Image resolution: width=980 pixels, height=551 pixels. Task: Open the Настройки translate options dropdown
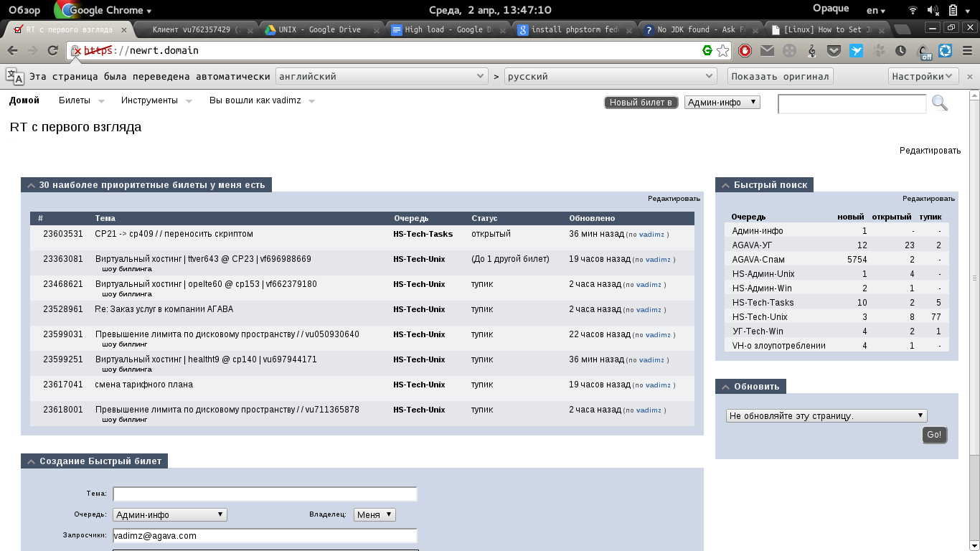pos(923,76)
